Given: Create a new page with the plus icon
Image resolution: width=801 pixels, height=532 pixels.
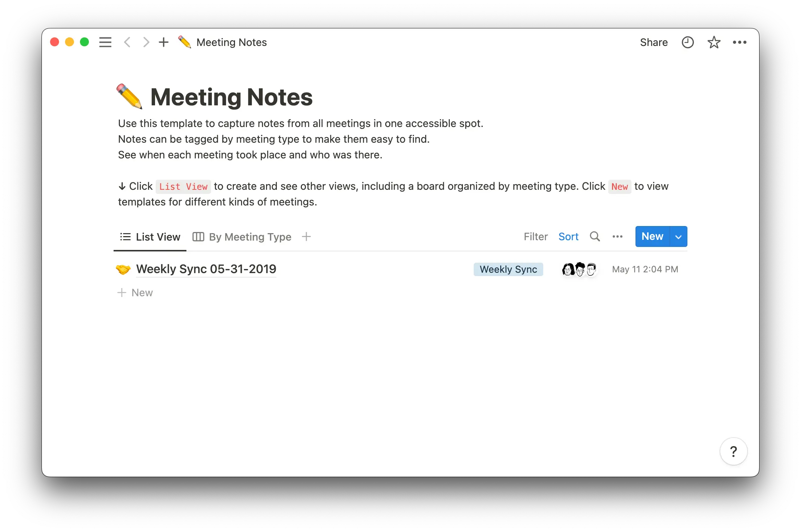Looking at the screenshot, I should (x=164, y=42).
